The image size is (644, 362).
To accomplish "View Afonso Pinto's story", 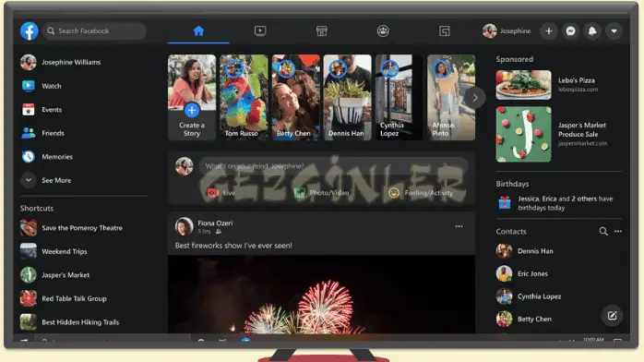I will click(451, 97).
